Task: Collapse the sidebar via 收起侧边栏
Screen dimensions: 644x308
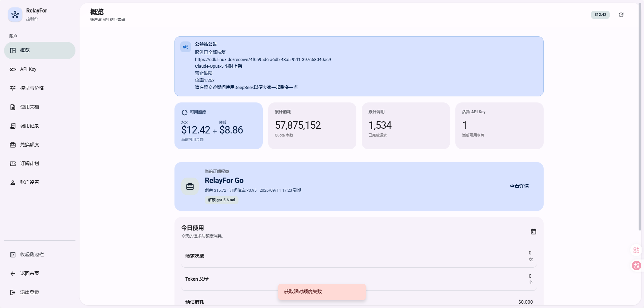Action: [40, 254]
